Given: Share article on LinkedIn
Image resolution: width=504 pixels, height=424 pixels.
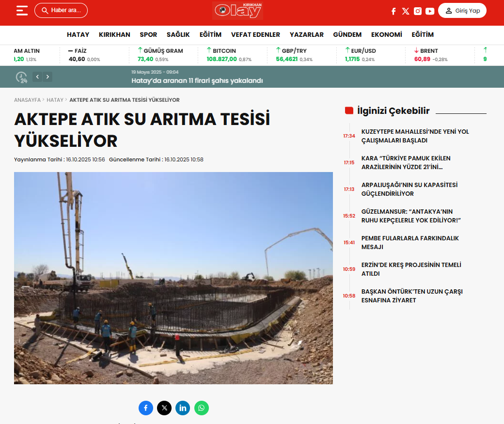Looking at the screenshot, I should point(183,408).
